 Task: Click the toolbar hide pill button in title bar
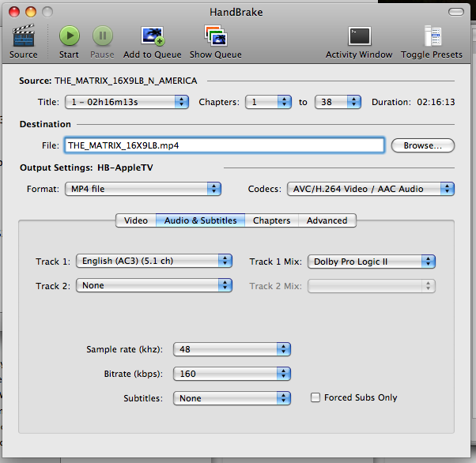(x=456, y=12)
